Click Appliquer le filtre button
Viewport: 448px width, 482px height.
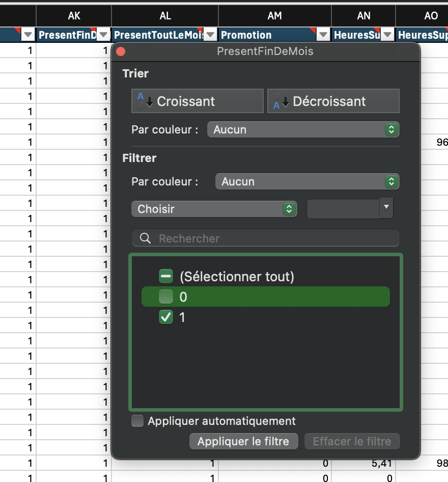pyautogui.click(x=244, y=441)
